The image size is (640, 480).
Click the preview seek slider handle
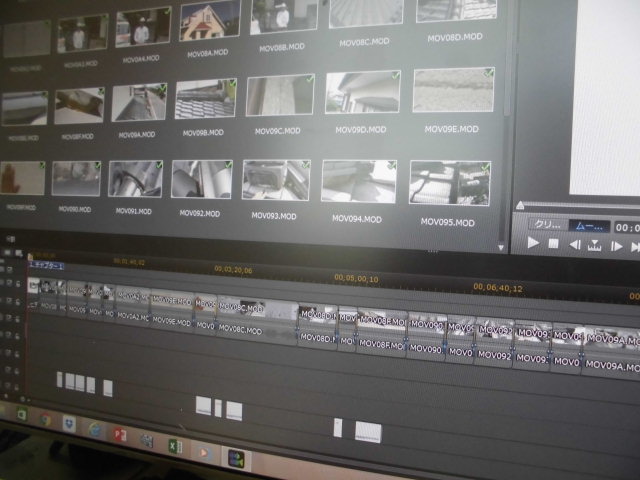click(x=519, y=207)
